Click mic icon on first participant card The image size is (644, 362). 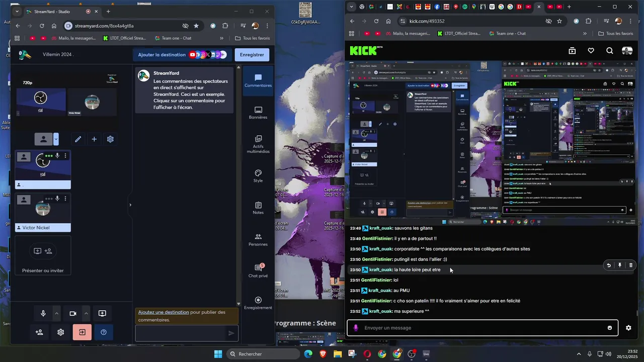[x=57, y=156]
